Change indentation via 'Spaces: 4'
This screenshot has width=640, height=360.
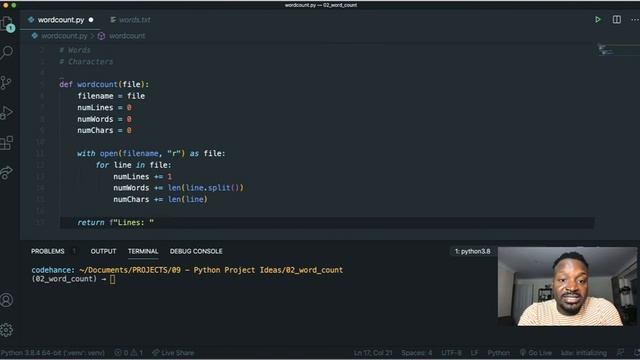click(416, 353)
